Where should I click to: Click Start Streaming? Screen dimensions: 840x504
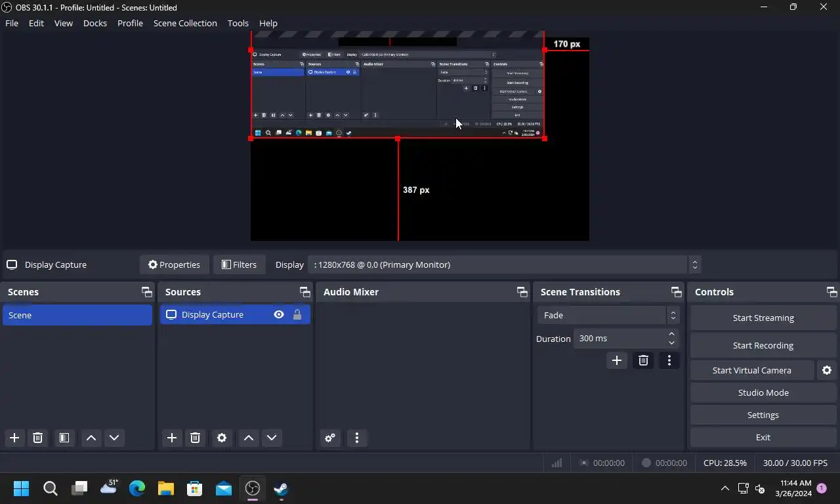pyautogui.click(x=763, y=318)
